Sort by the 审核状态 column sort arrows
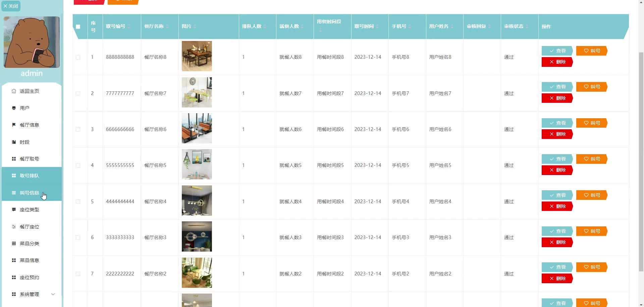Viewport: 644px width, 307px height. point(527,26)
